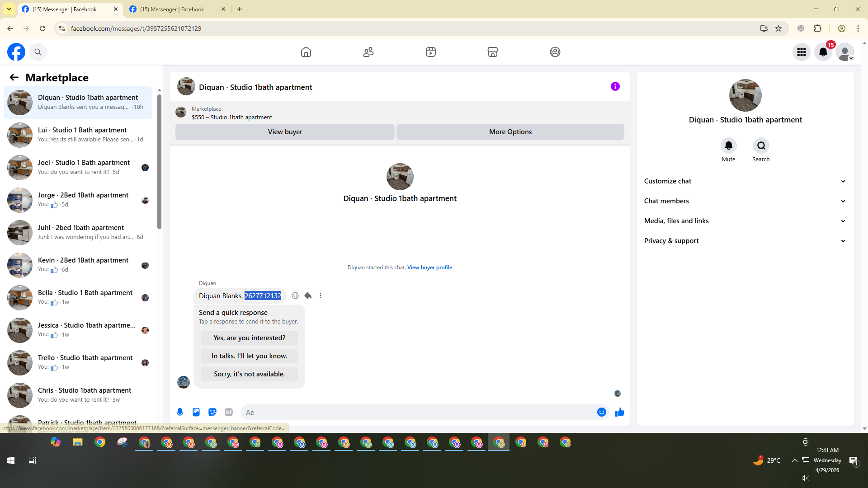
Task: Click the Aa message input field
Action: pyautogui.click(x=416, y=412)
